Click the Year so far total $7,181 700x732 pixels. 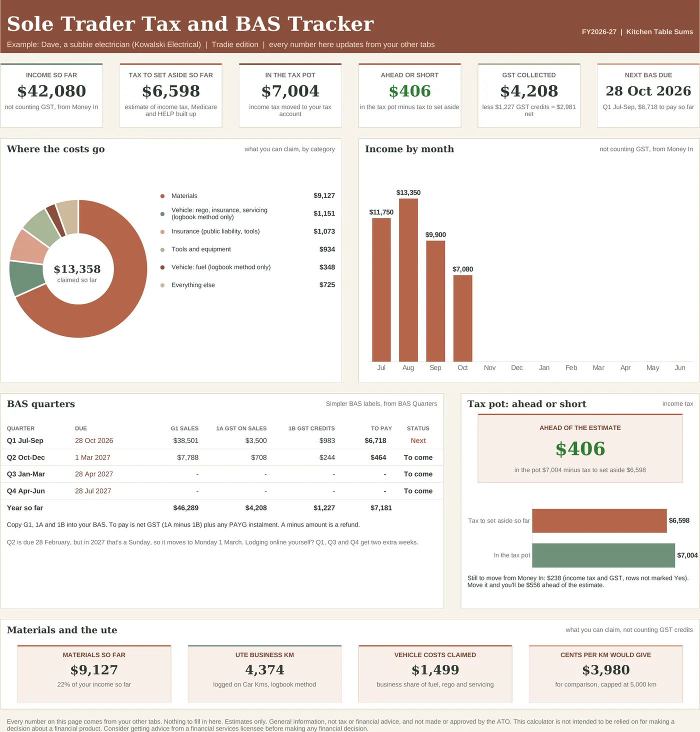click(381, 508)
